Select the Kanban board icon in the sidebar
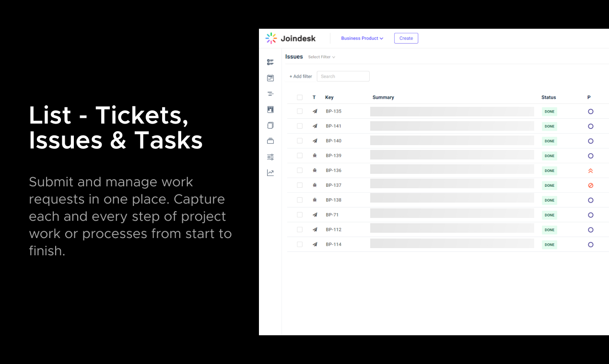The width and height of the screenshot is (609, 364). pos(270,109)
